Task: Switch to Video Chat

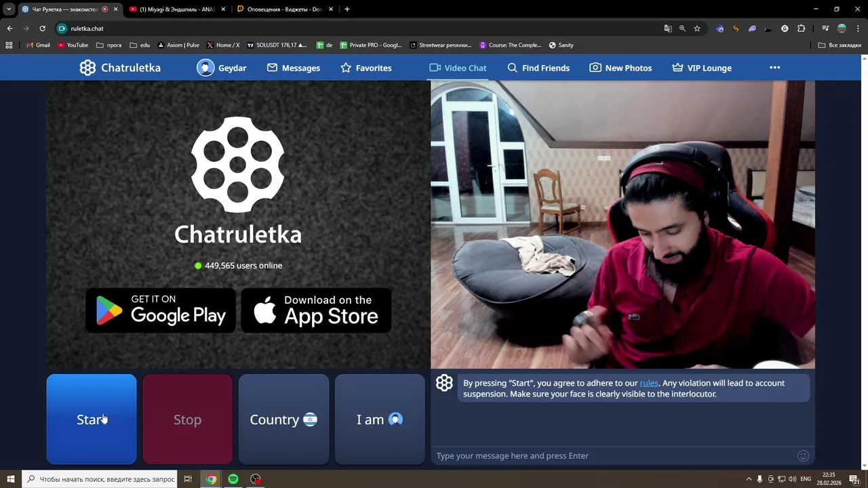Action: click(458, 68)
